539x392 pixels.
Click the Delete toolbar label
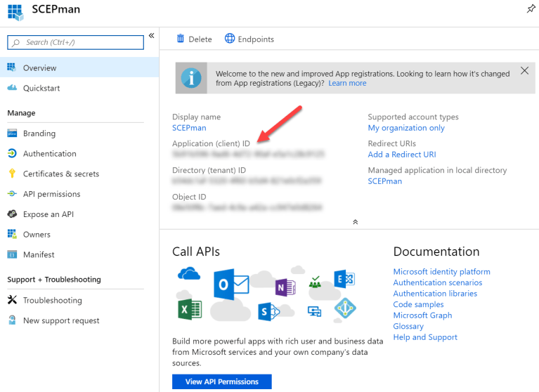[x=200, y=39]
